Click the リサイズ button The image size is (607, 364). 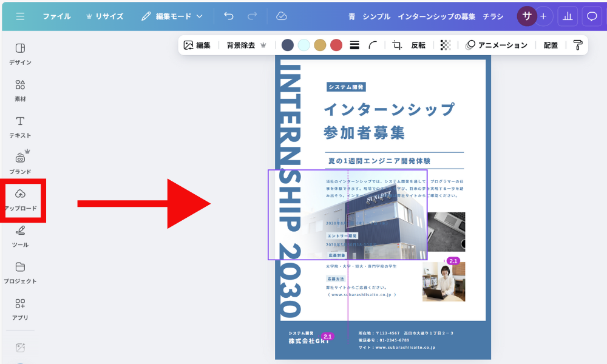tap(104, 16)
